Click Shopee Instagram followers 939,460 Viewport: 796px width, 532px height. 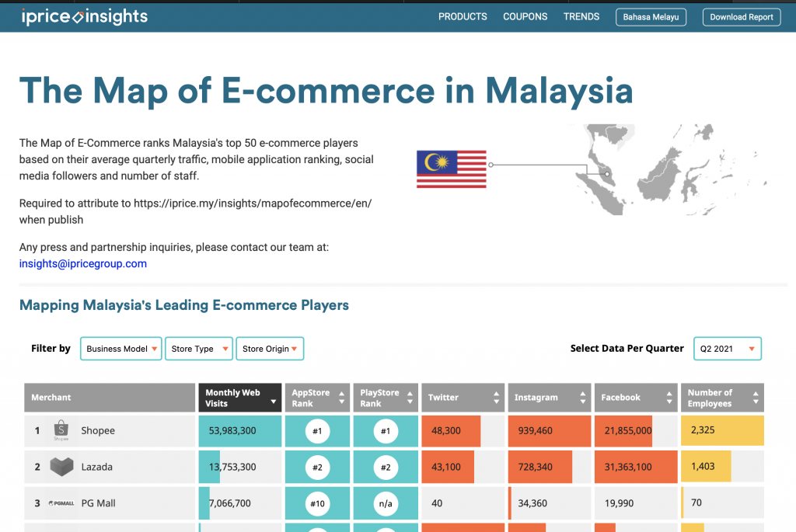click(535, 430)
